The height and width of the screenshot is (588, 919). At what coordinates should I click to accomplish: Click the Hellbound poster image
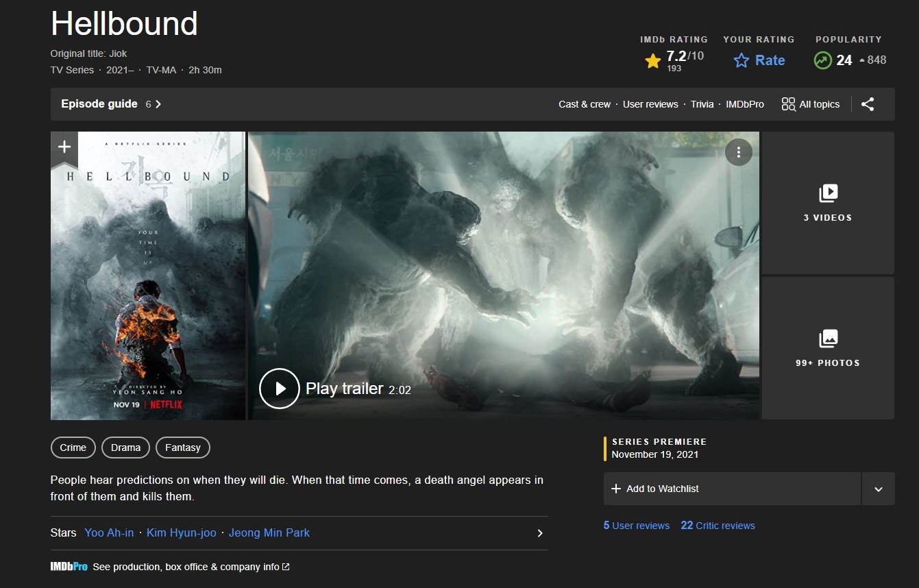(148, 275)
